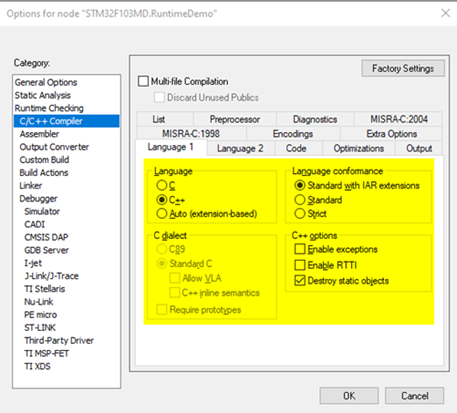Viewport: 457px width, 413px height.
Task: Switch to the Output tab
Action: 419,148
